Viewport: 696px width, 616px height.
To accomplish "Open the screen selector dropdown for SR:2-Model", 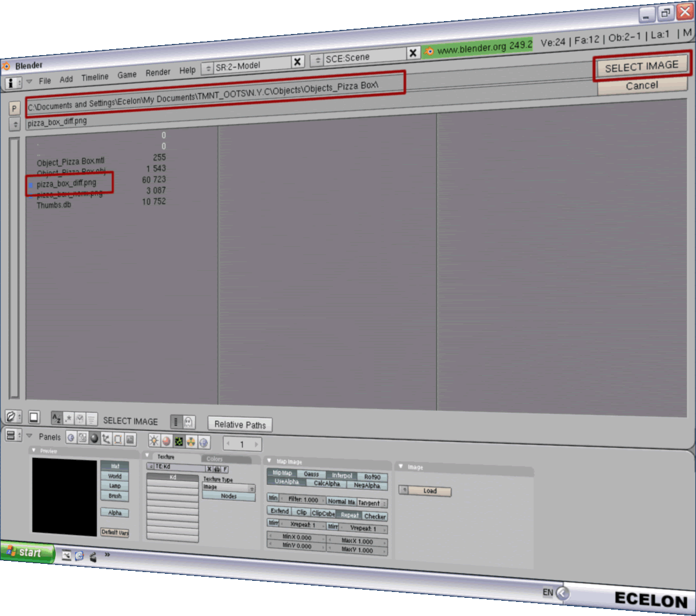I will click(x=208, y=69).
